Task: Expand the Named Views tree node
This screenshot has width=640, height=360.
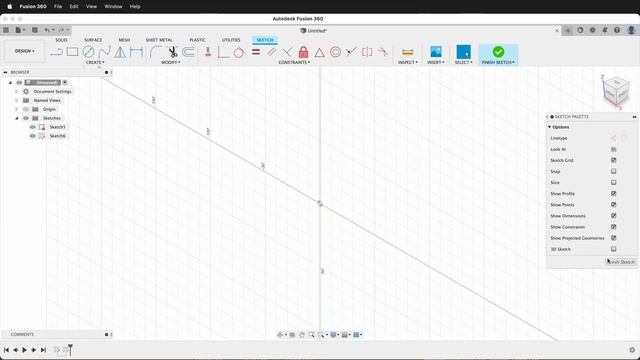Action: tap(17, 100)
